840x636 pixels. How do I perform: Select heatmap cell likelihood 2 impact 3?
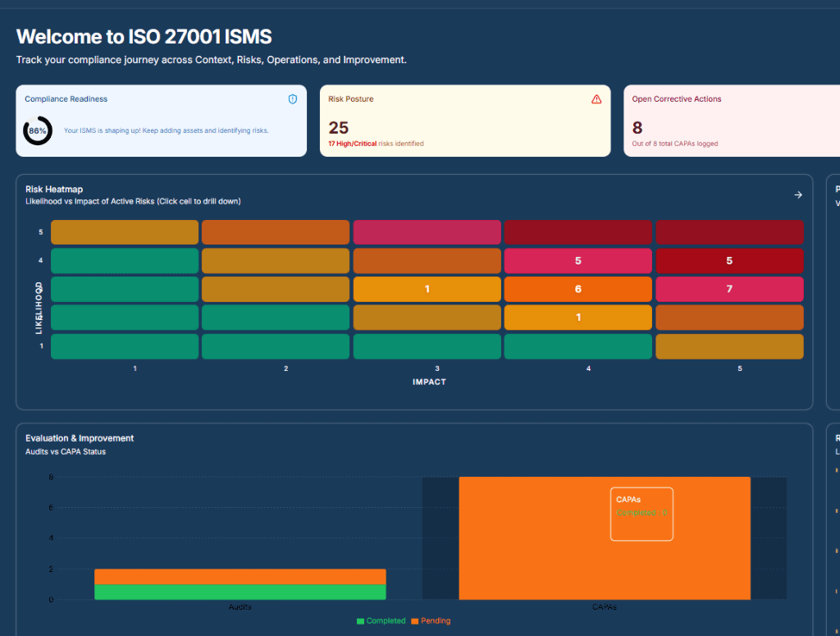click(x=427, y=318)
